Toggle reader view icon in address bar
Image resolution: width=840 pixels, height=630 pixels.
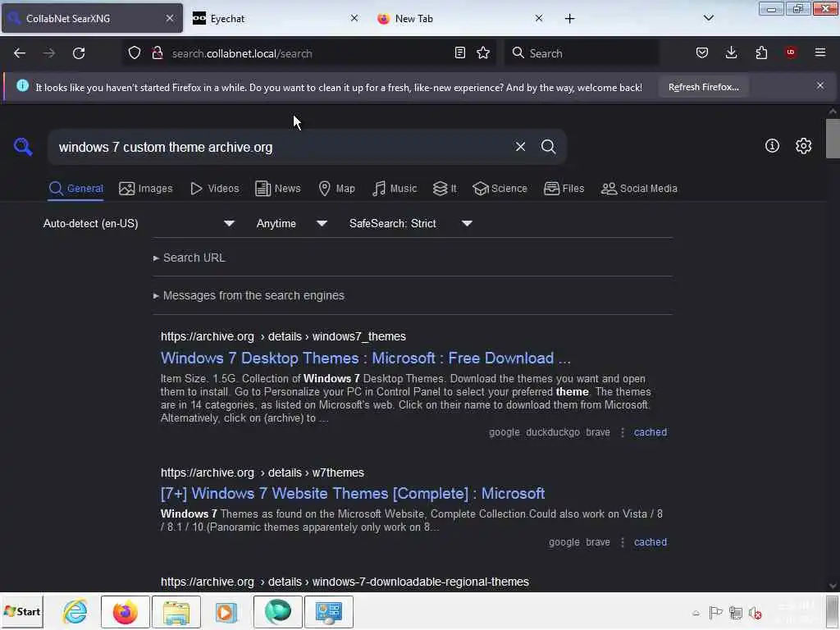click(459, 53)
